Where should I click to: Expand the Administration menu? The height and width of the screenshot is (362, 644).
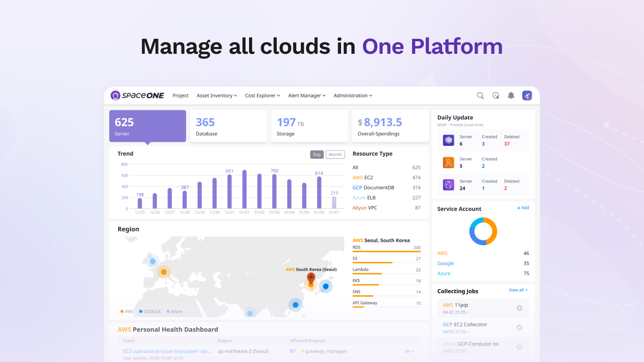click(353, 96)
